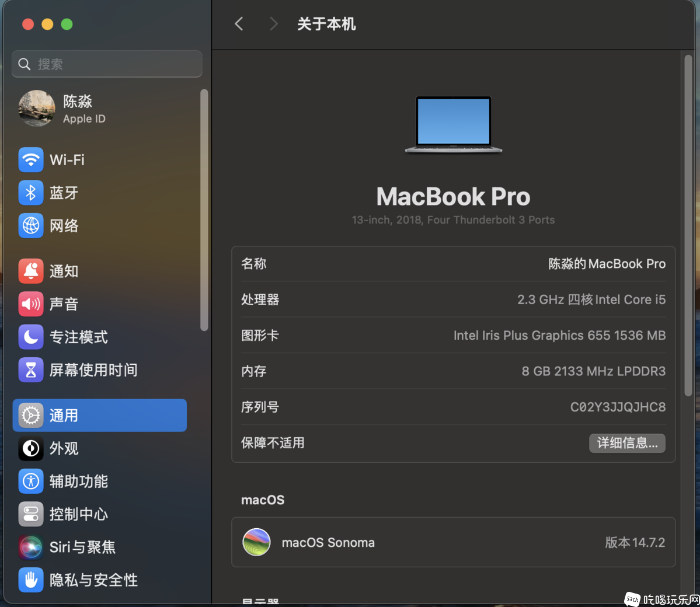Select 通知 label in sidebar

point(64,271)
